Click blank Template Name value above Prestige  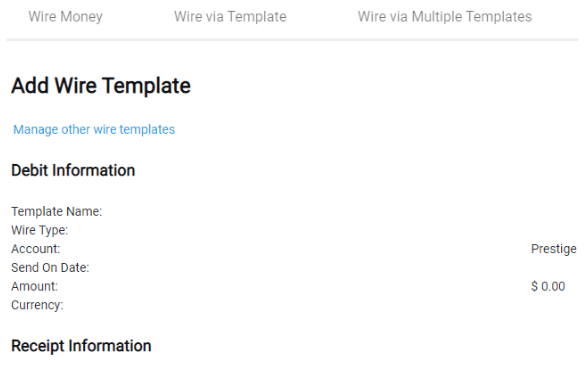click(553, 211)
